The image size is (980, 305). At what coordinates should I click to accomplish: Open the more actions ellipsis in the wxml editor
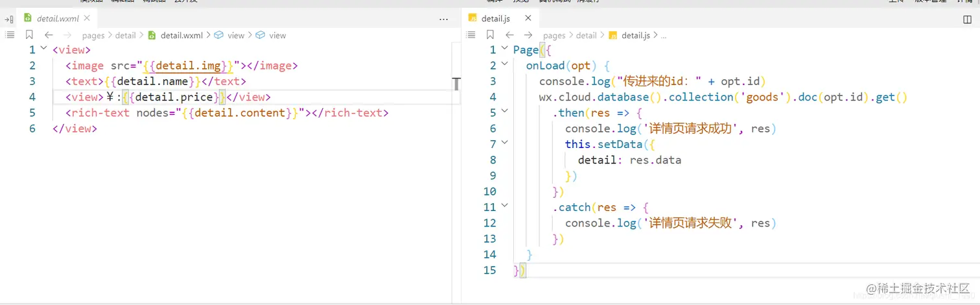[443, 19]
